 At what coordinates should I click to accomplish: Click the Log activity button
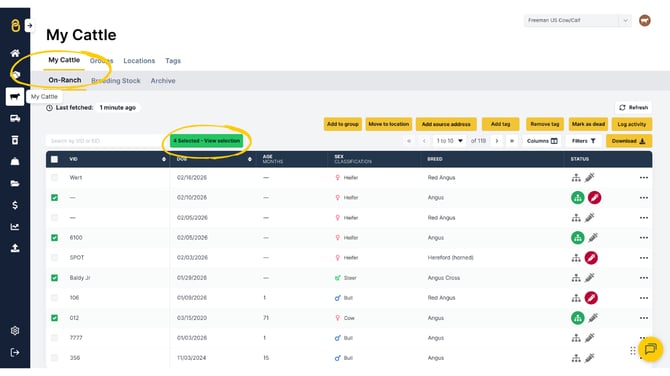(x=632, y=124)
